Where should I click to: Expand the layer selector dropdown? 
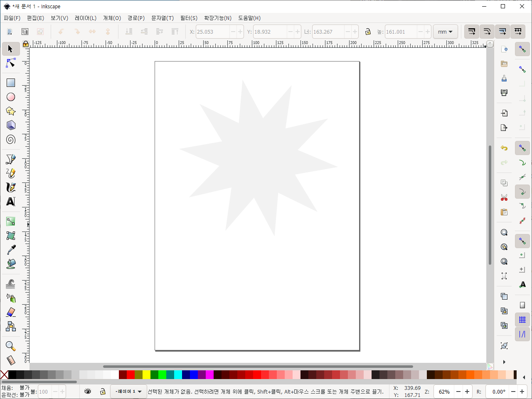[129, 392]
